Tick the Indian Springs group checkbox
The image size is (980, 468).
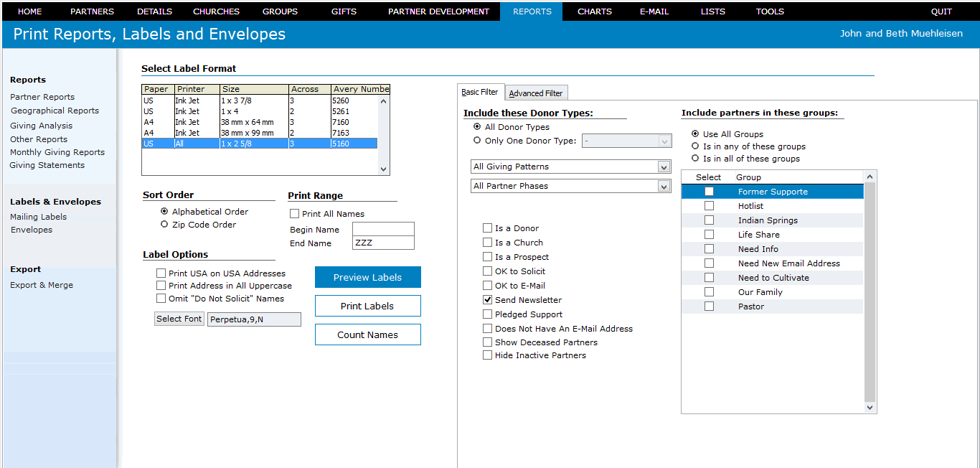pyautogui.click(x=709, y=220)
